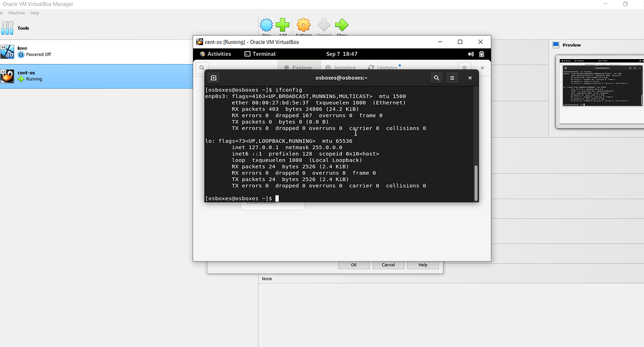This screenshot has width=644, height=347.
Task: Click the volume speaker icon in GNOME bar
Action: [x=470, y=54]
